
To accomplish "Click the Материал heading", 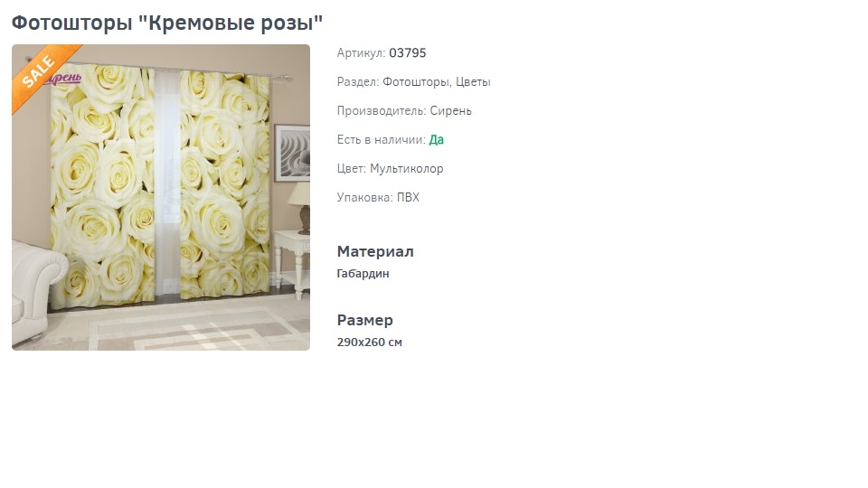I will 375,252.
